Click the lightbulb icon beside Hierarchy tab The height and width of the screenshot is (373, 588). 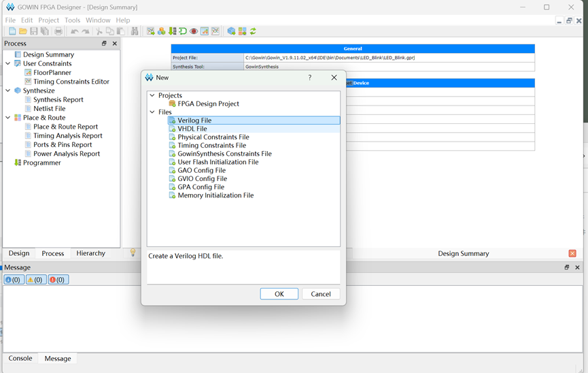click(133, 253)
